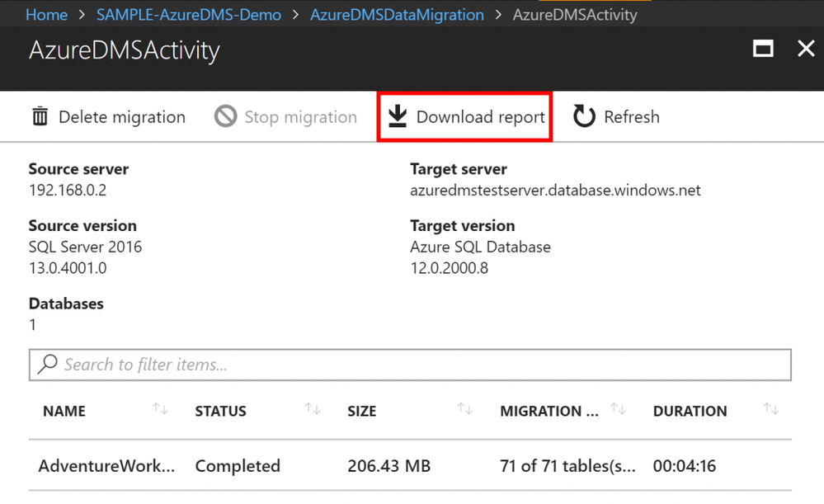The height and width of the screenshot is (504, 824).
Task: Select azuredmstestserver.database.windows.net target value
Action: (x=555, y=190)
